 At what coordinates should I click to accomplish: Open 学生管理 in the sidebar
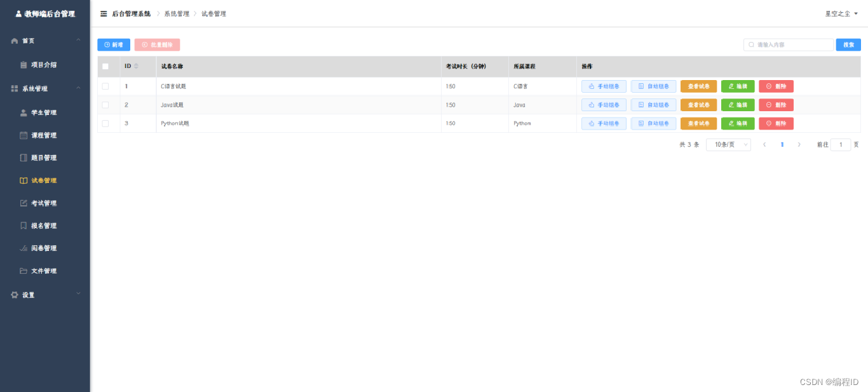tap(45, 113)
